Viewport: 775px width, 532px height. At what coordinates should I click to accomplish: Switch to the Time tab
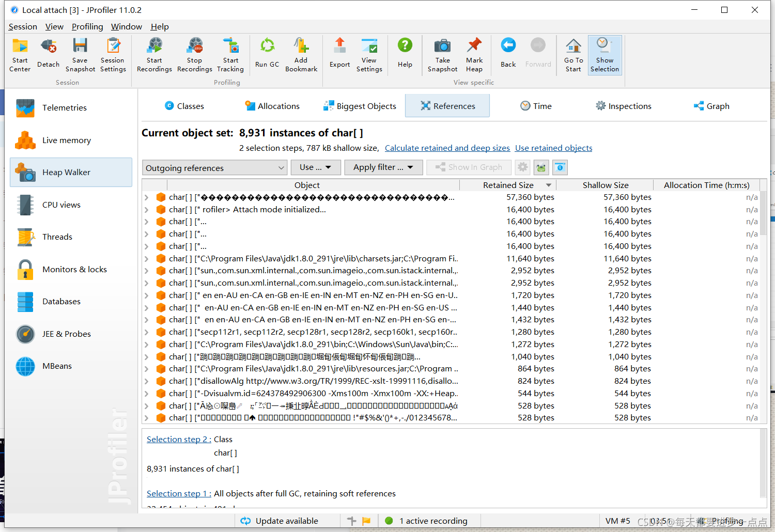(x=536, y=106)
